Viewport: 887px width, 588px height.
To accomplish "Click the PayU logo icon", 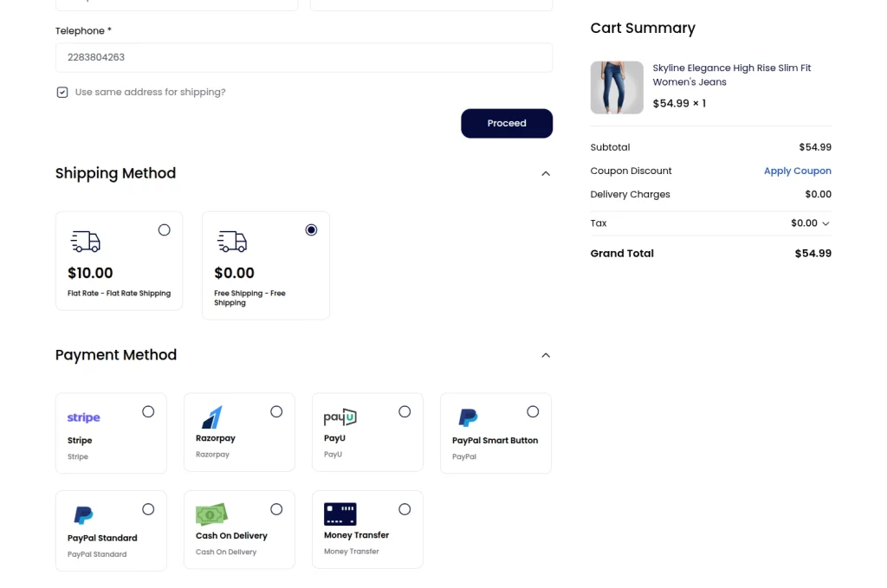I will pos(340,417).
